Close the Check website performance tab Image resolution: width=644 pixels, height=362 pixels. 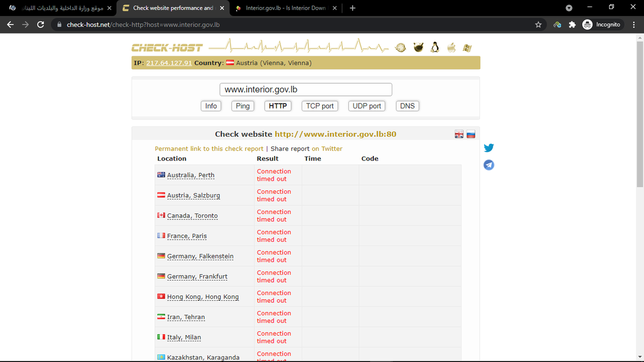tap(222, 8)
